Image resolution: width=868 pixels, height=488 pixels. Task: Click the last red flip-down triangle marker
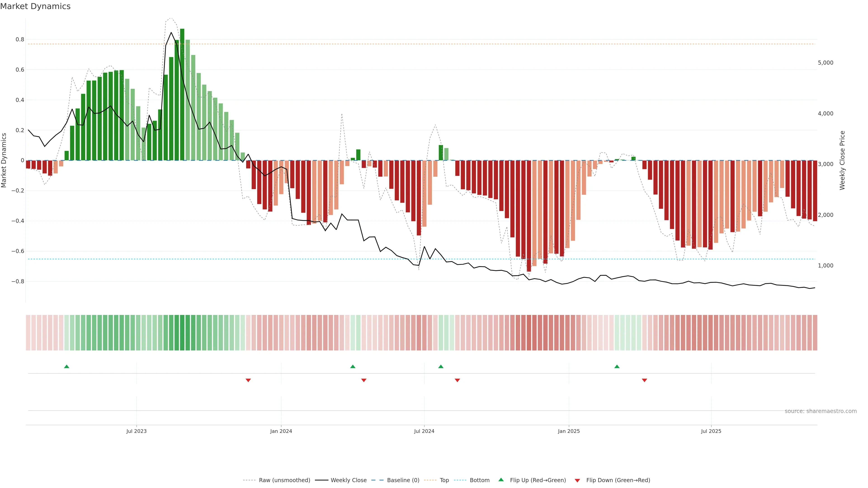(x=644, y=380)
